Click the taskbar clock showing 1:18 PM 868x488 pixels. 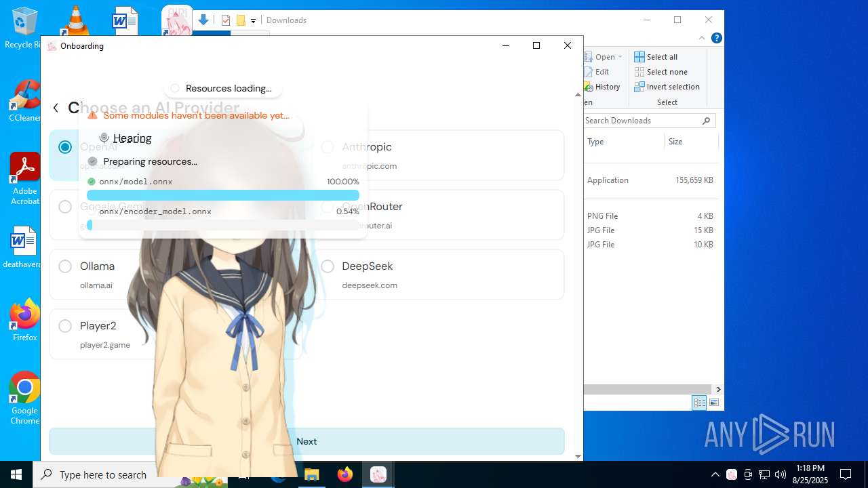click(810, 474)
